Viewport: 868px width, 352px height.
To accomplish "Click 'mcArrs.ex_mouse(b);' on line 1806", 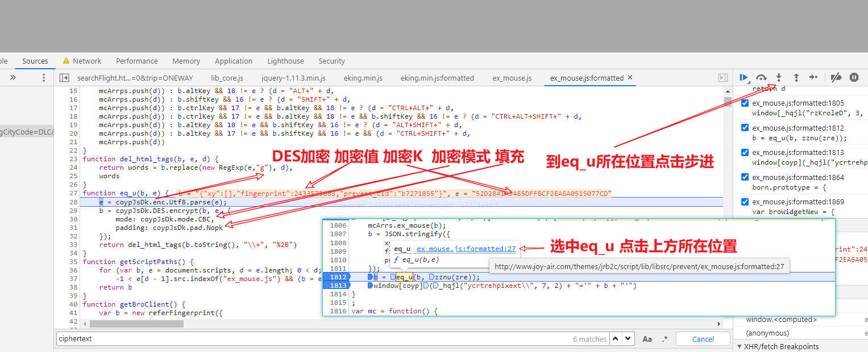I will coord(406,226).
